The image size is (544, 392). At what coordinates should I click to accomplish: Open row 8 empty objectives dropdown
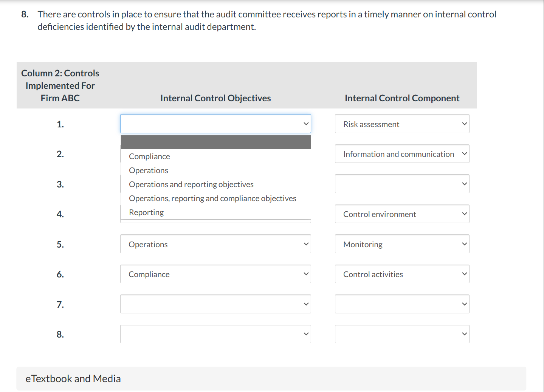click(215, 334)
